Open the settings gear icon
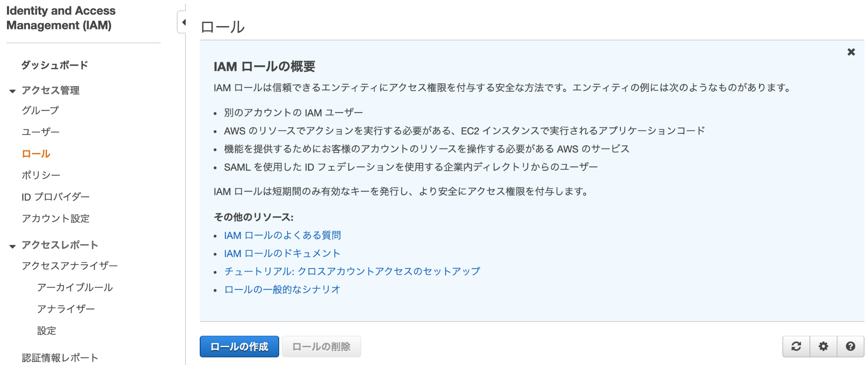The height and width of the screenshot is (365, 868). click(x=823, y=346)
